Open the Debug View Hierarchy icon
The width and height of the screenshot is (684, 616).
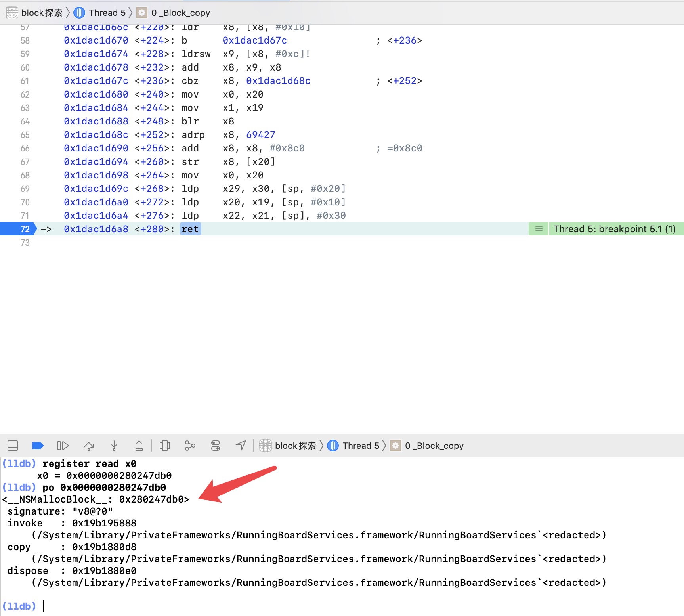pyautogui.click(x=165, y=446)
